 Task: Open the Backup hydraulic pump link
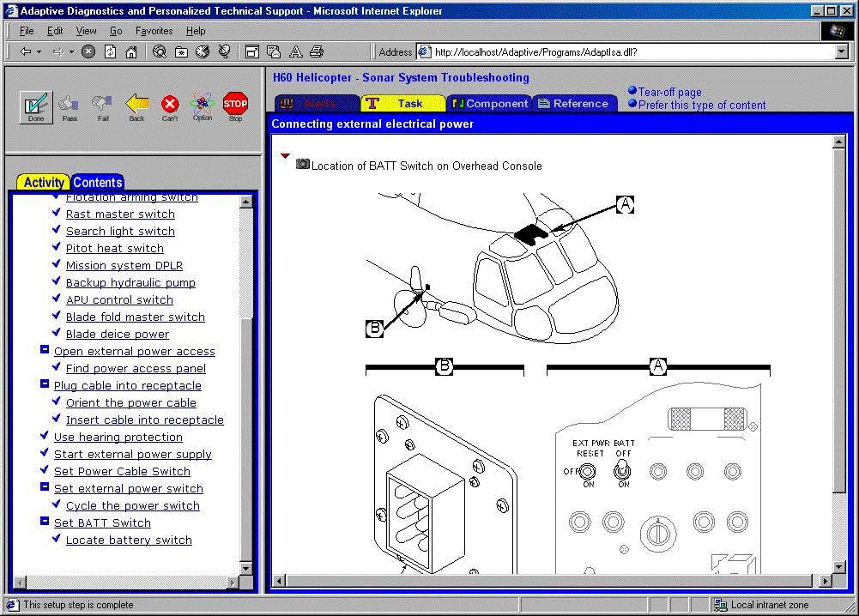point(130,282)
